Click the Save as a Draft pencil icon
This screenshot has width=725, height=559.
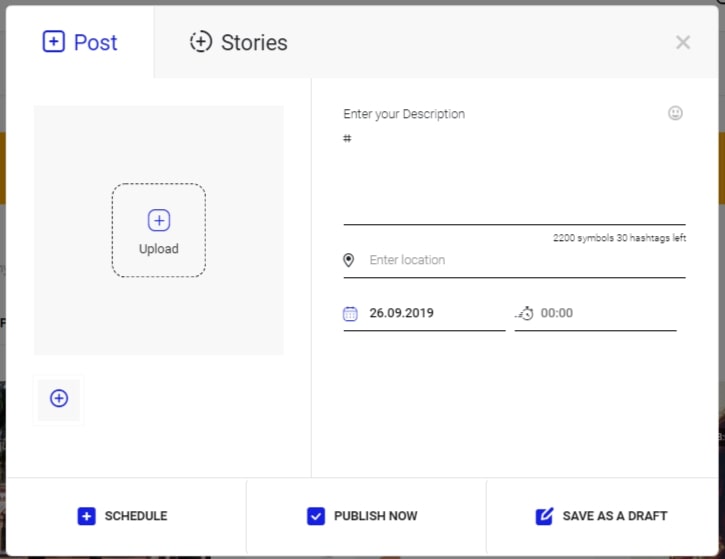[x=544, y=516]
